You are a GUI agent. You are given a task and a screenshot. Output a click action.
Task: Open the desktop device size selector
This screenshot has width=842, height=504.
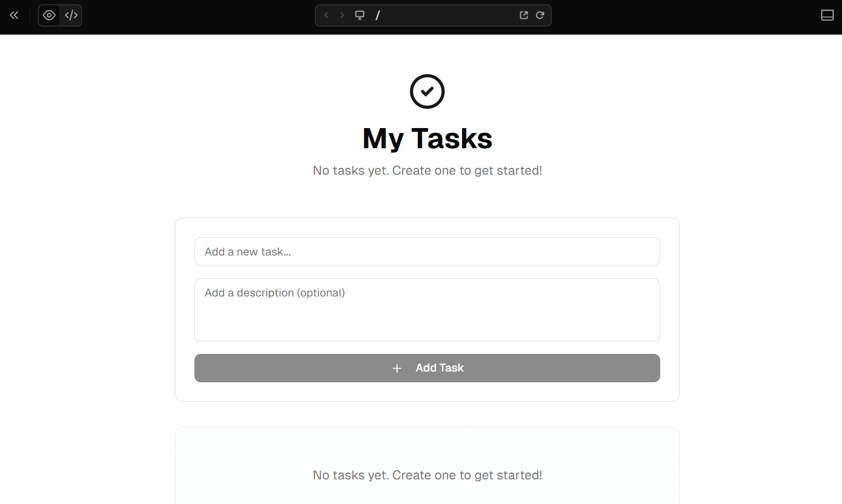point(360,15)
